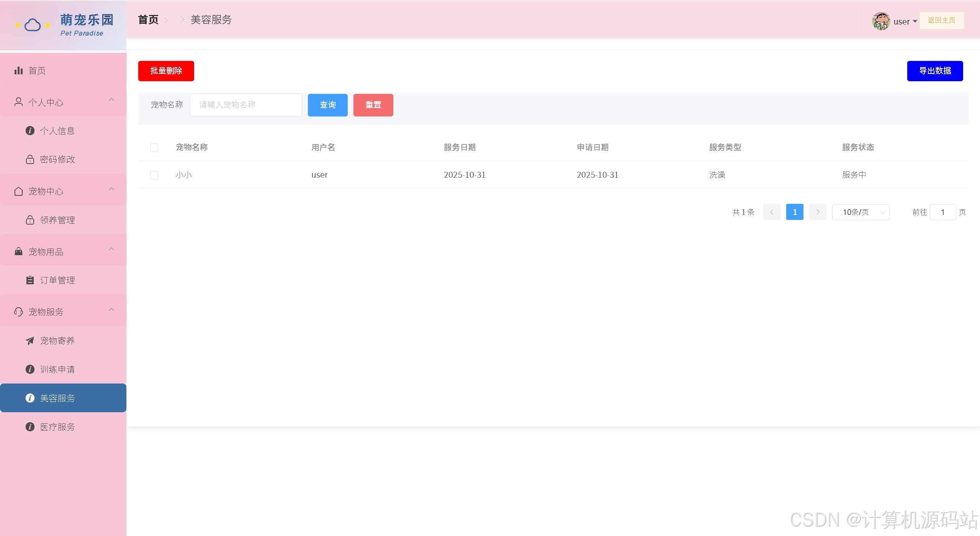
Task: Open 订单管理 menu item
Action: point(63,280)
